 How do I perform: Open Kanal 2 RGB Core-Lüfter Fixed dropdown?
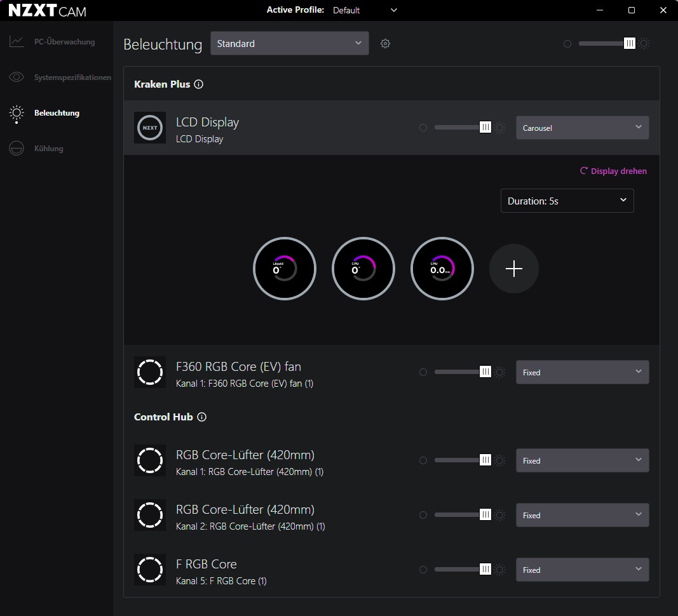click(582, 515)
